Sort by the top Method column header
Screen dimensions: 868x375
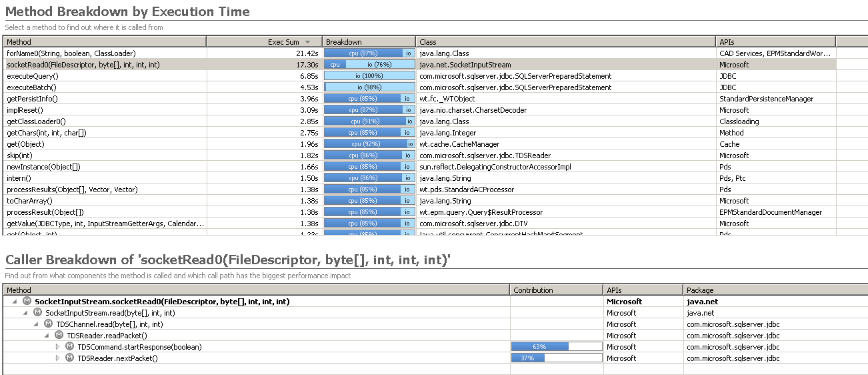(x=105, y=41)
